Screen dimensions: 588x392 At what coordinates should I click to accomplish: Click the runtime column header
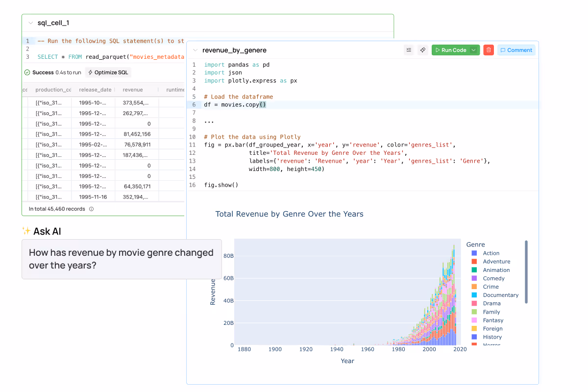click(x=175, y=90)
